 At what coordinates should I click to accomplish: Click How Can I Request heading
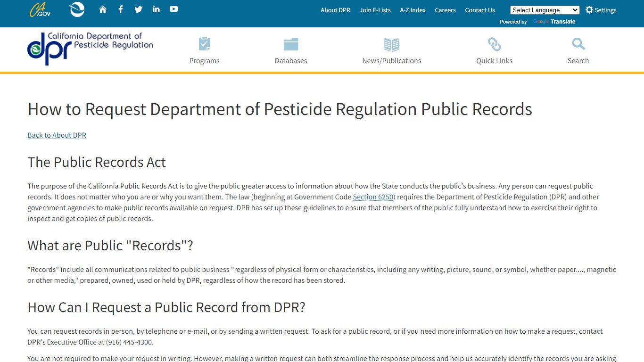[x=166, y=307]
